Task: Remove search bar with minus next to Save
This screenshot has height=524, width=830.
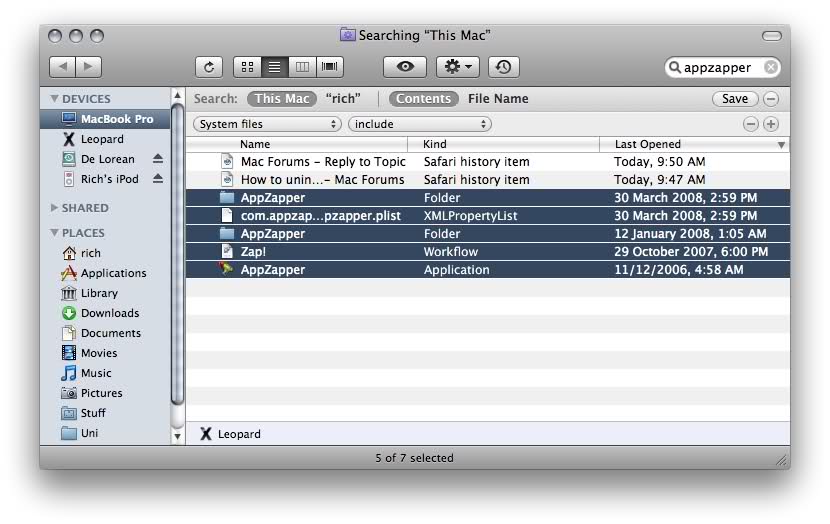Action: tap(771, 99)
